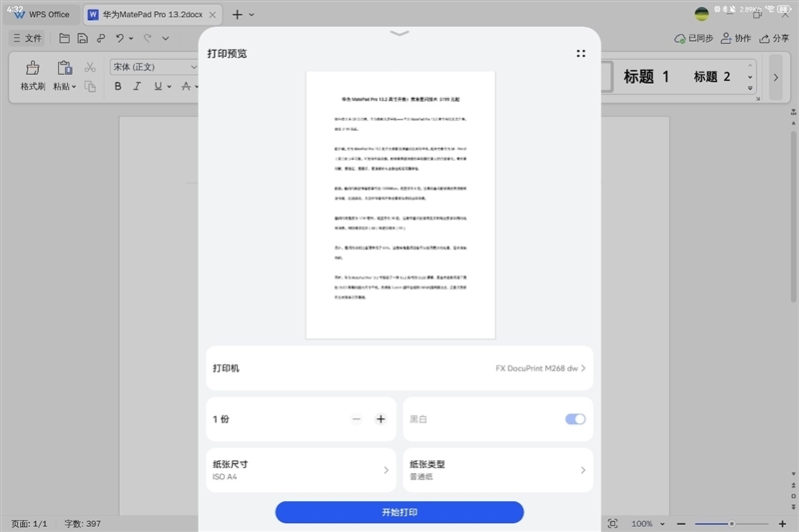This screenshot has width=799, height=532.
Task: Click the four-dot menu in print preview
Action: coord(581,53)
